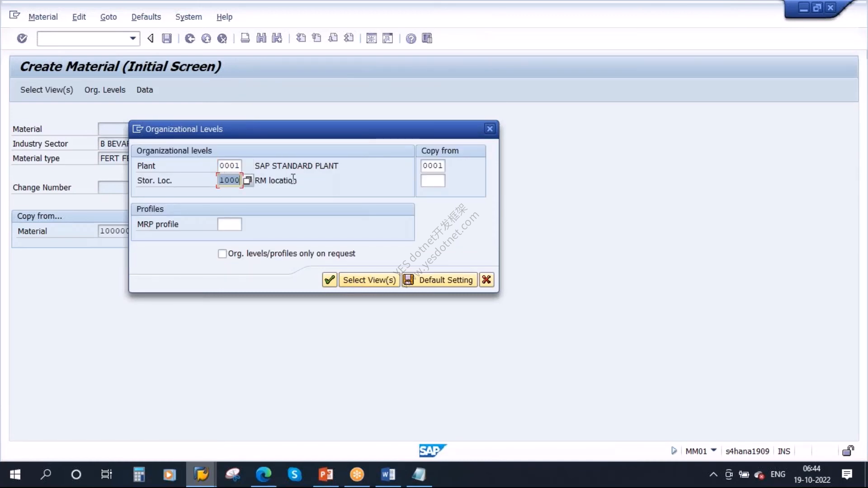This screenshot has height=488, width=868.
Task: Click the Customize Local Layout icon
Action: [427, 38]
